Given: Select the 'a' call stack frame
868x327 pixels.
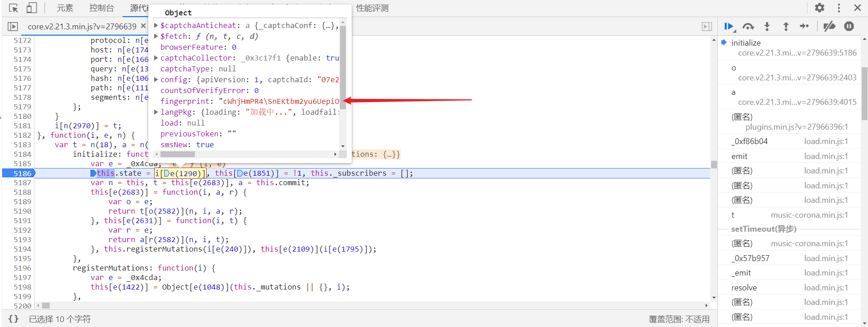Looking at the screenshot, I should tap(733, 92).
